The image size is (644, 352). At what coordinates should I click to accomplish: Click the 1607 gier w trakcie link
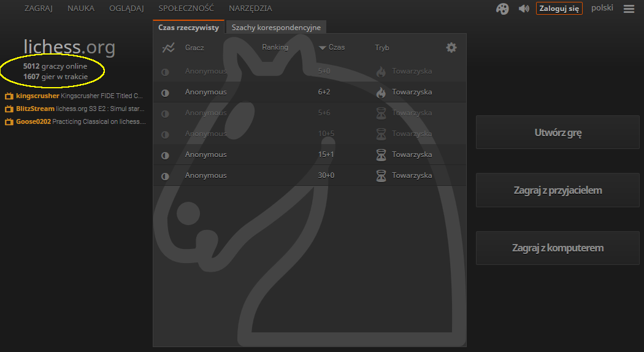pyautogui.click(x=55, y=77)
